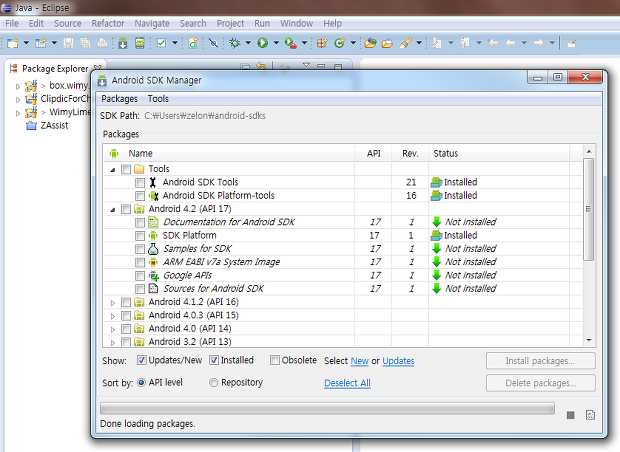Open Eclipse Refactor menu
The height and width of the screenshot is (452, 620).
point(108,23)
